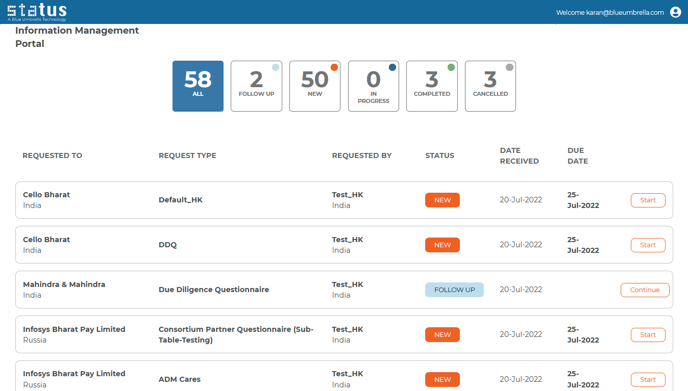Screen dimensions: 688x391
Task: Click the STATUS column header
Action: (x=440, y=155)
